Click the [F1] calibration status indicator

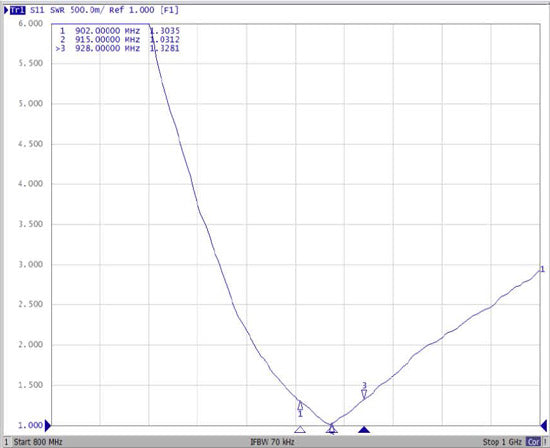tap(169, 10)
